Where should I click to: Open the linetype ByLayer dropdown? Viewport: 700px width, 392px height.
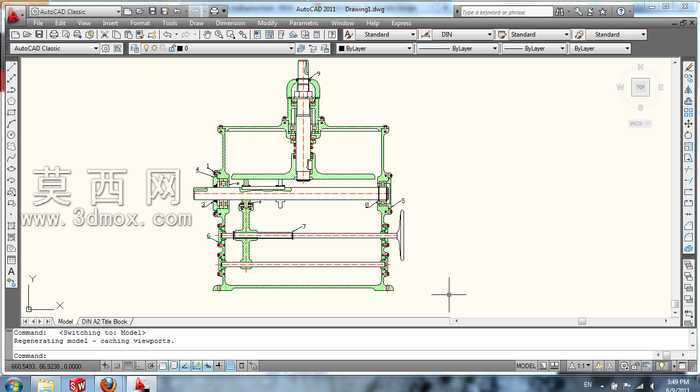(495, 48)
